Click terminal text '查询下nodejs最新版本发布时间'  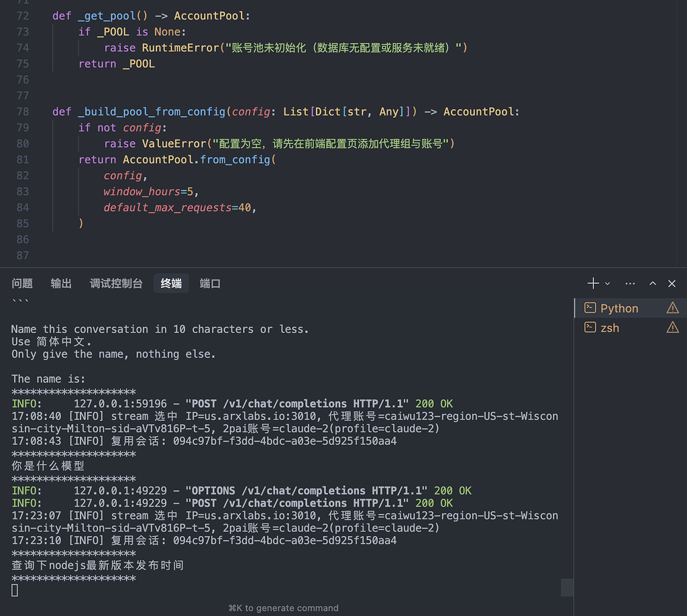tap(97, 565)
